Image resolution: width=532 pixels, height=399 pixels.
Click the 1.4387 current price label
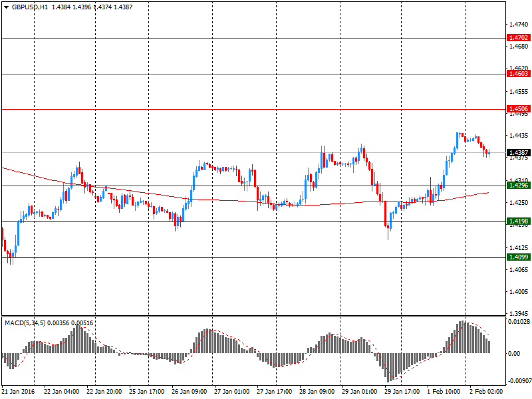[519, 153]
